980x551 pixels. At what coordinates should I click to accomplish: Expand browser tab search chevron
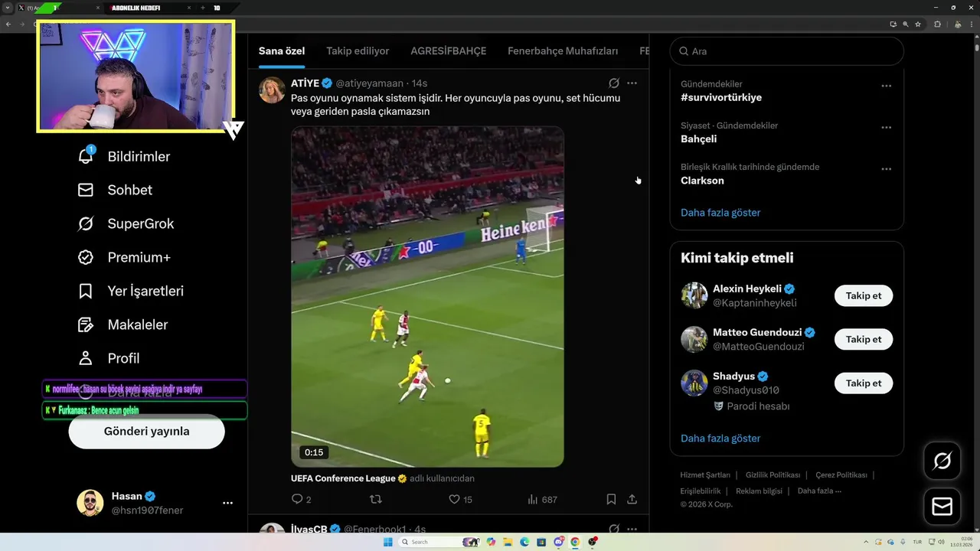pyautogui.click(x=8, y=8)
